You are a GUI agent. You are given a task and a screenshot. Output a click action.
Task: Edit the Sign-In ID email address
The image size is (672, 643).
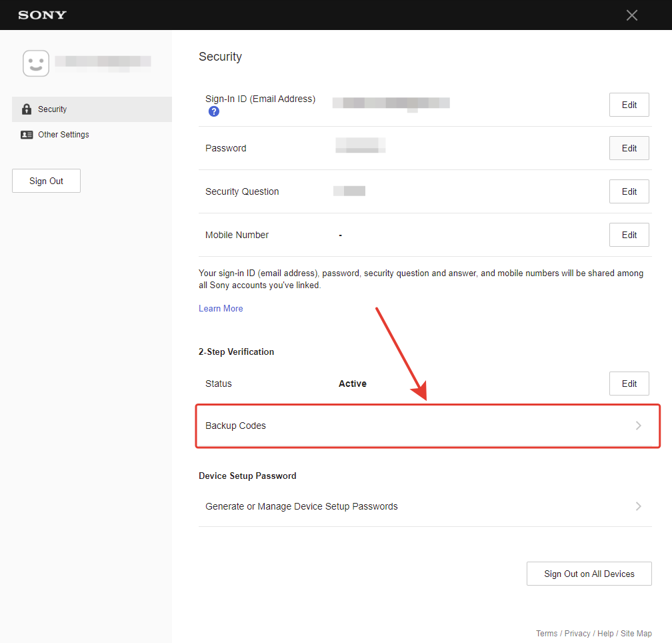pos(629,105)
